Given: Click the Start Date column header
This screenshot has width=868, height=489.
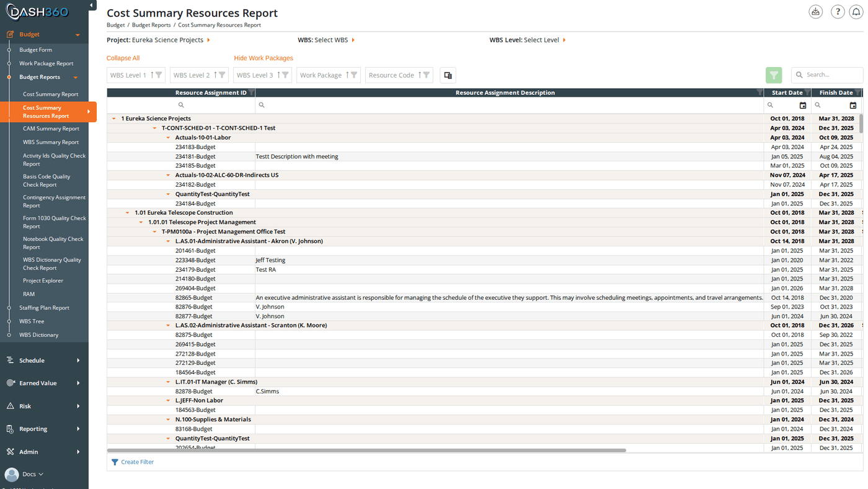Looking at the screenshot, I should pos(787,92).
